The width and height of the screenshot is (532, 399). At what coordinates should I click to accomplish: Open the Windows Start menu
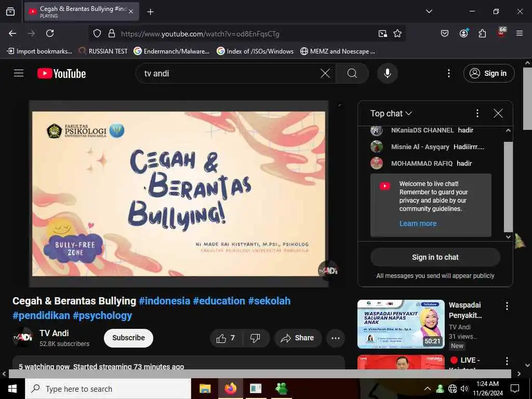pos(12,389)
